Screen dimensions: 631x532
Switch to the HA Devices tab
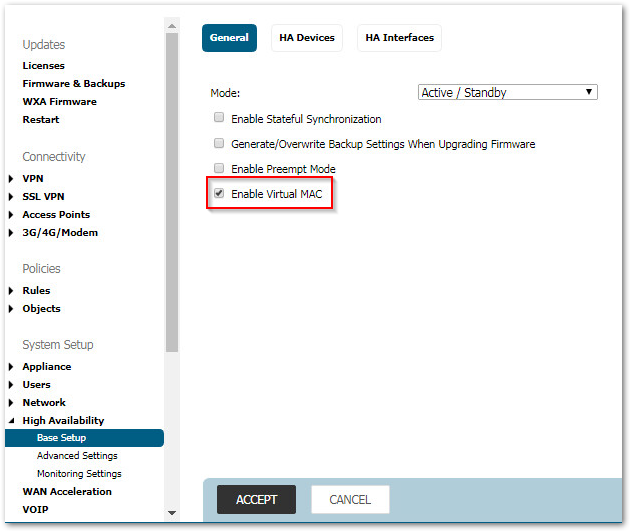point(305,38)
